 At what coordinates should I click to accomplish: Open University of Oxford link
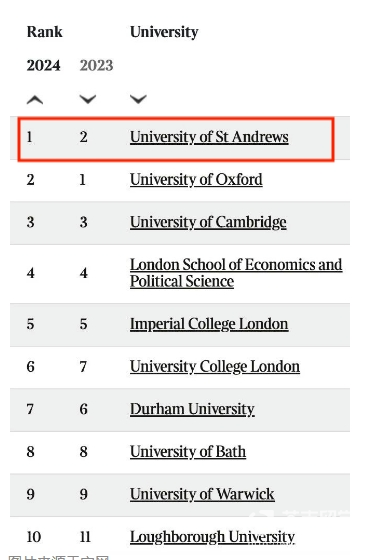point(196,180)
